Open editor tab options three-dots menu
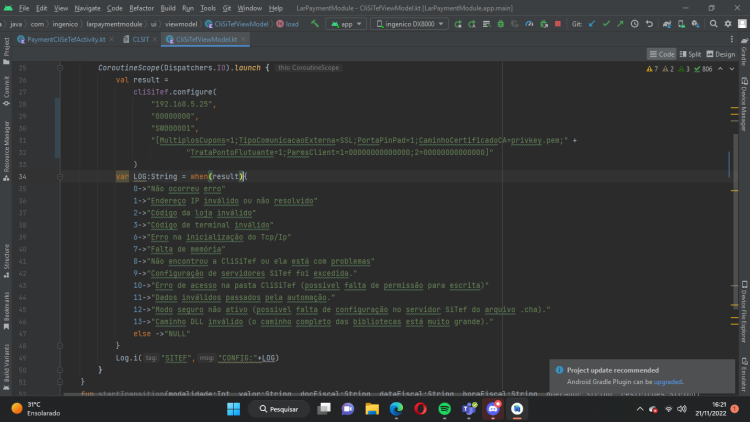Viewport: 750px width, 422px height. point(732,39)
